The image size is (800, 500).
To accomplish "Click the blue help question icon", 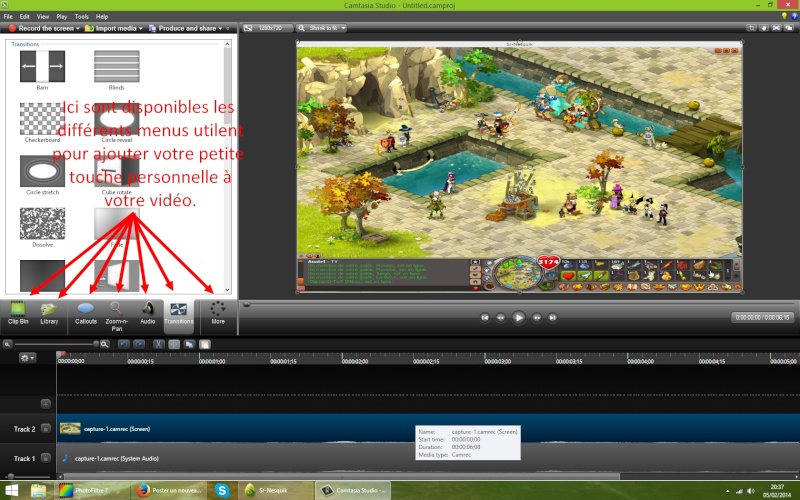I will click(794, 16).
